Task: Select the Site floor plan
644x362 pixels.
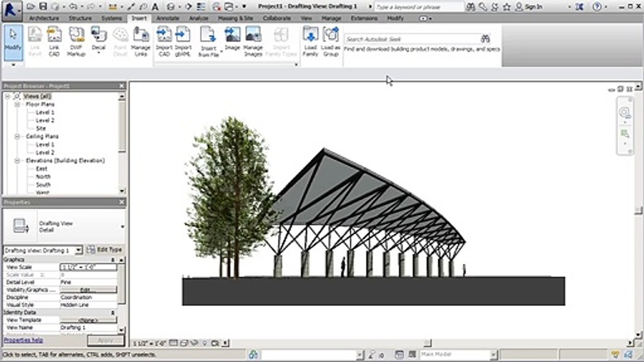Action: 41,128
